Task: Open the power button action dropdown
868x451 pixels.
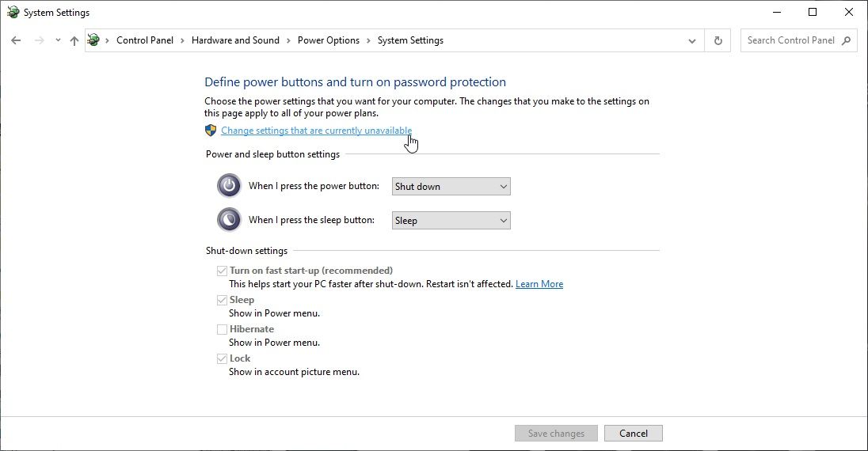Action: [x=451, y=187]
